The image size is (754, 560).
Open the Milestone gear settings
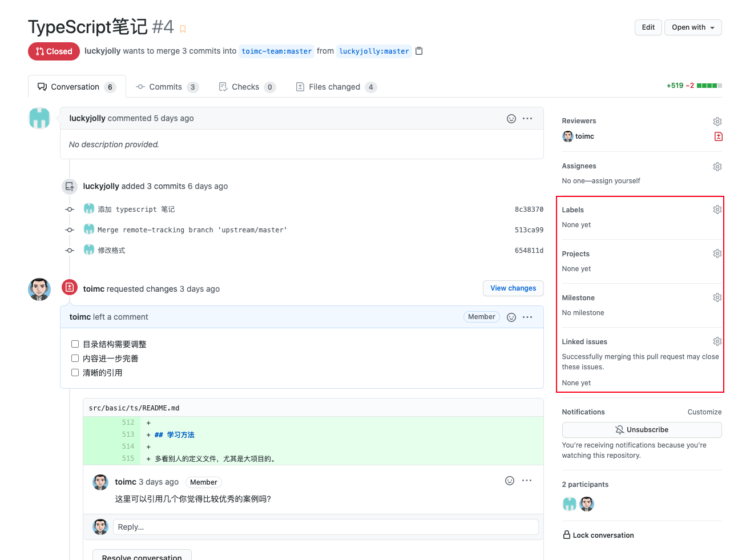click(717, 297)
